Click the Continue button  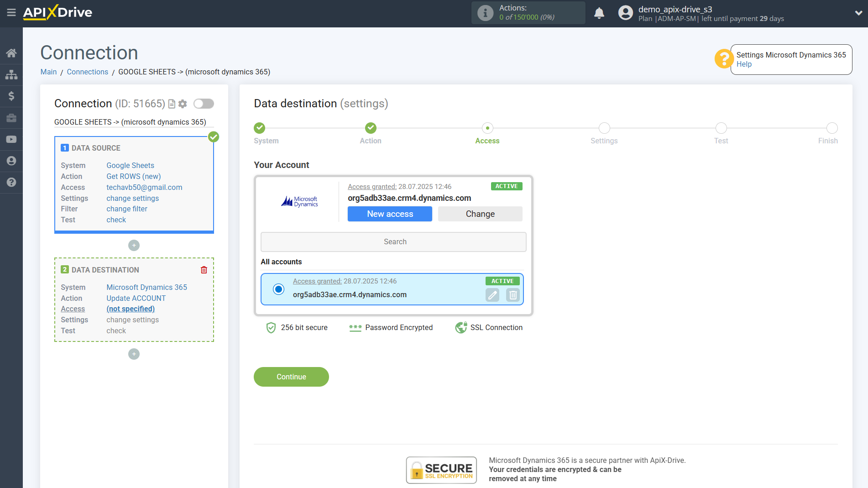291,377
